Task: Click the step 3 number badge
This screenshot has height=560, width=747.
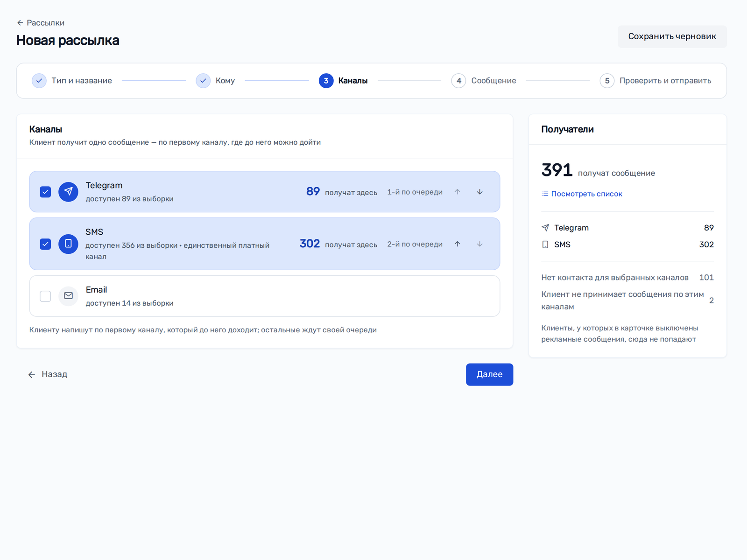Action: pyautogui.click(x=326, y=81)
